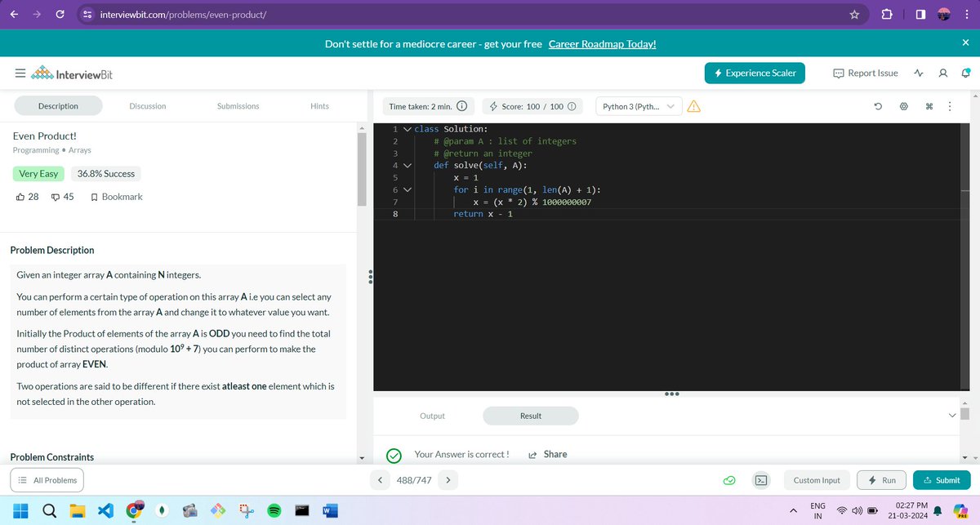The width and height of the screenshot is (980, 525).
Task: Reload the page in Chrome
Action: tap(61, 14)
